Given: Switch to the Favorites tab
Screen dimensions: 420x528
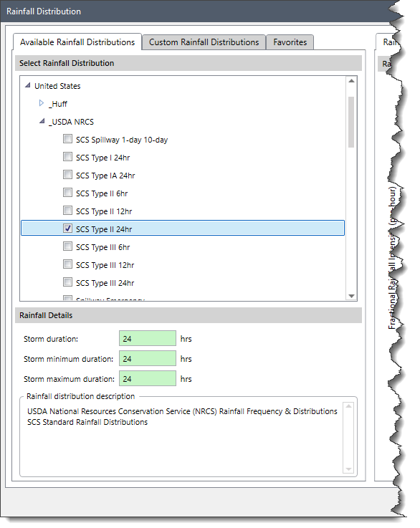Looking at the screenshot, I should [x=290, y=42].
